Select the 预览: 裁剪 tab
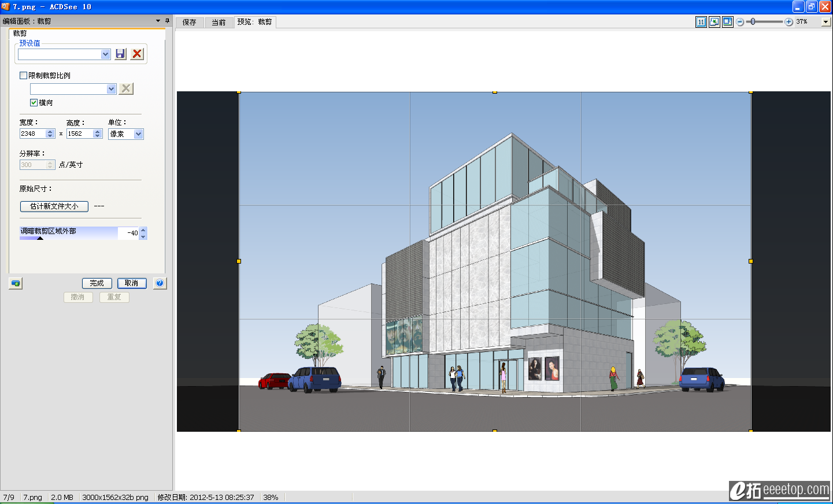Screen dimensions: 833x504 click(x=255, y=22)
